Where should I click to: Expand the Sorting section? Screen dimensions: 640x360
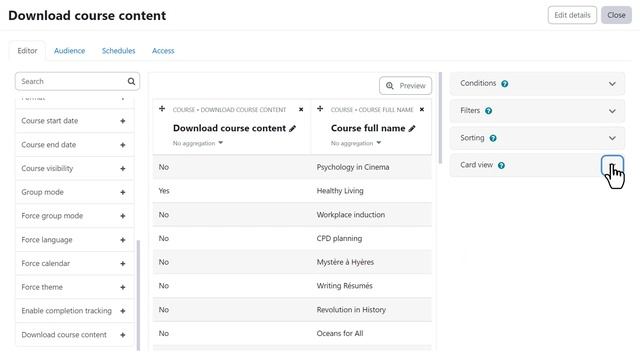[612, 138]
